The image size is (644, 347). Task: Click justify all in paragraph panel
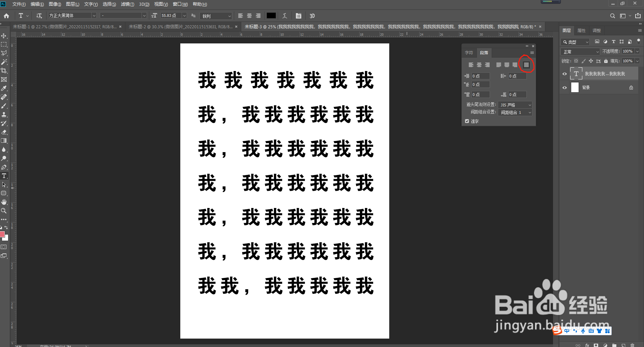526,65
